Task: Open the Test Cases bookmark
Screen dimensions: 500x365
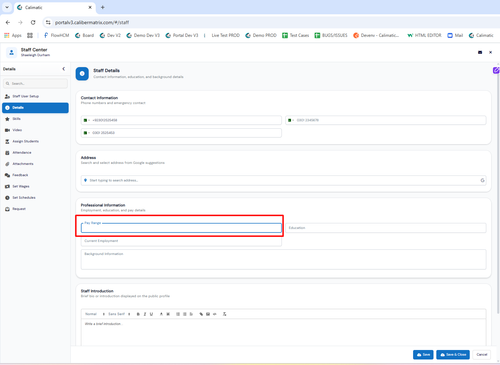Action: click(x=296, y=35)
